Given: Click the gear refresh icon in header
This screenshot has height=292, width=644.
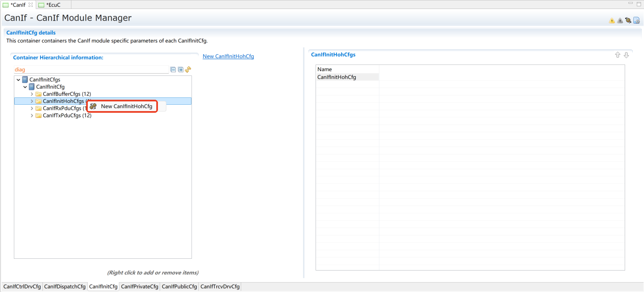Looking at the screenshot, I should click(x=628, y=20).
